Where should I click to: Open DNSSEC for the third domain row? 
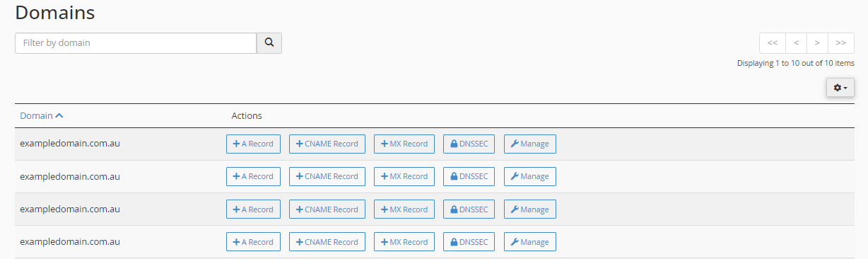[469, 209]
